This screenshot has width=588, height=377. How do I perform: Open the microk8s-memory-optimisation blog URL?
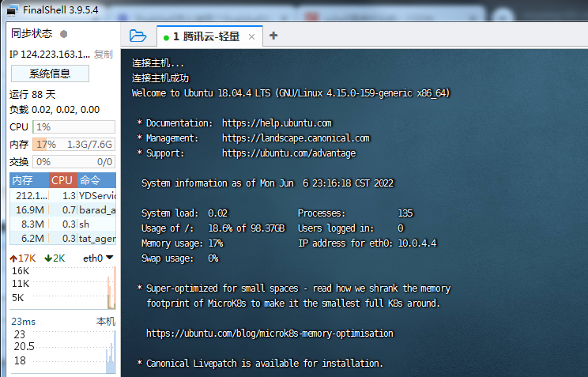pyautogui.click(x=269, y=333)
